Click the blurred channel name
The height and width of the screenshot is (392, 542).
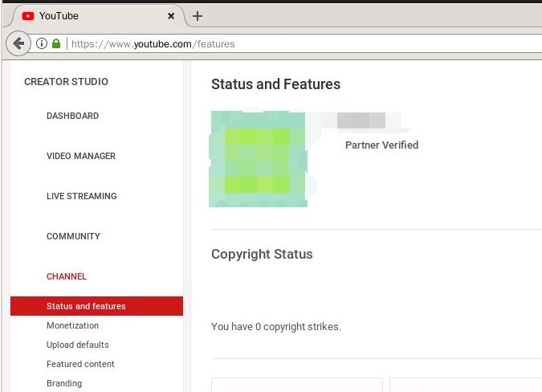tap(361, 120)
